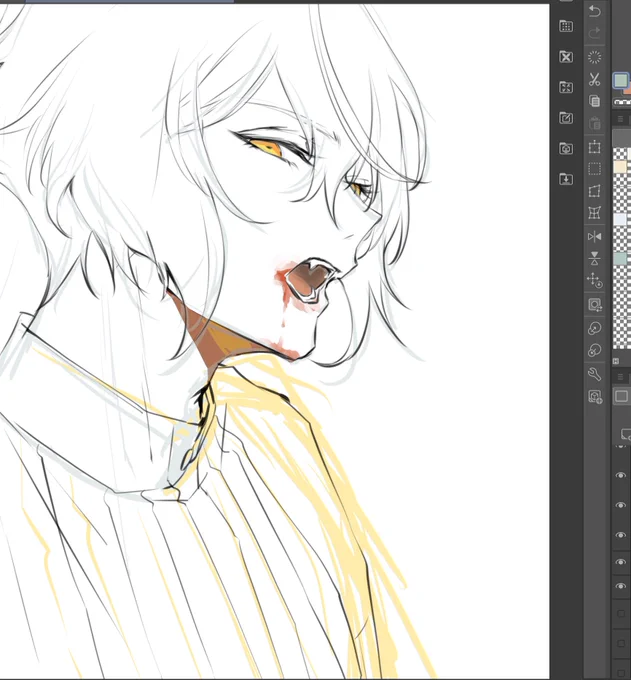The image size is (631, 680).
Task: Hide the layer with the bottom-most eye icon
Action: [621, 586]
